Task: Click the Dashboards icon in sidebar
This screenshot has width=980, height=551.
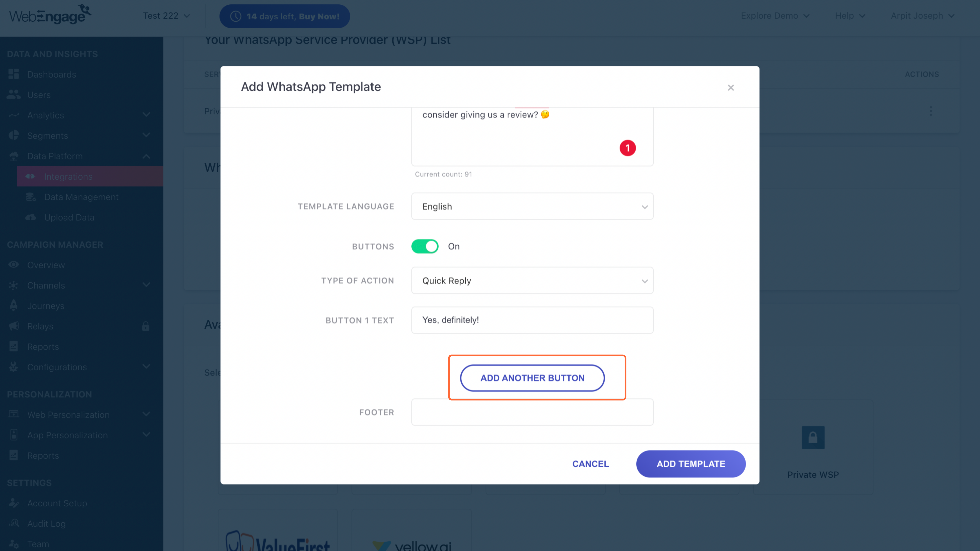Action: click(x=14, y=74)
